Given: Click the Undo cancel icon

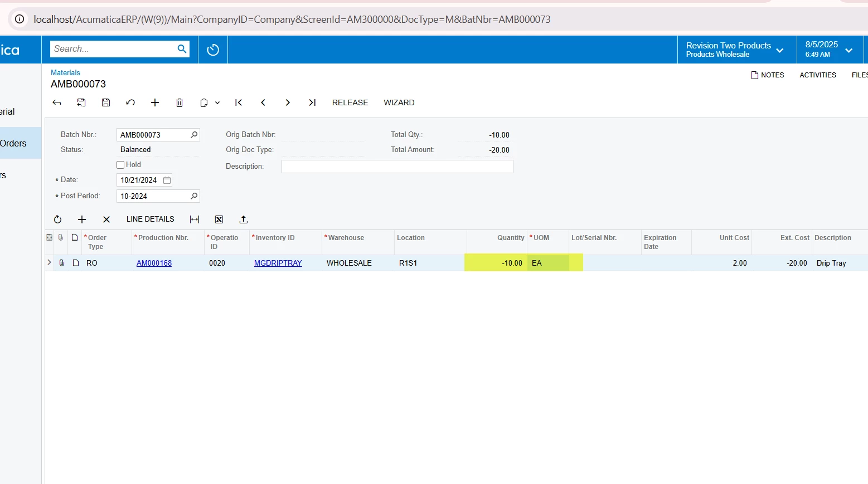Looking at the screenshot, I should pos(130,102).
